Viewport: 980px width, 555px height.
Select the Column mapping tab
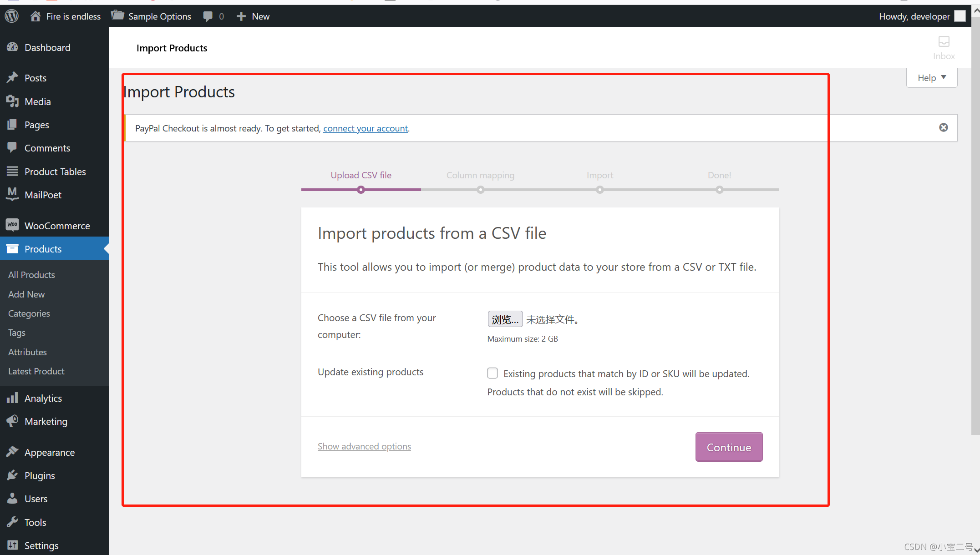coord(480,175)
